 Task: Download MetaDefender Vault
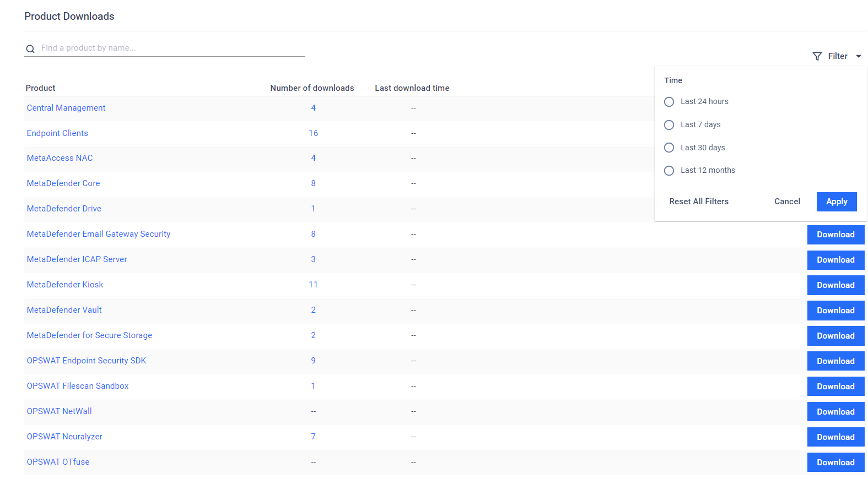click(x=835, y=311)
